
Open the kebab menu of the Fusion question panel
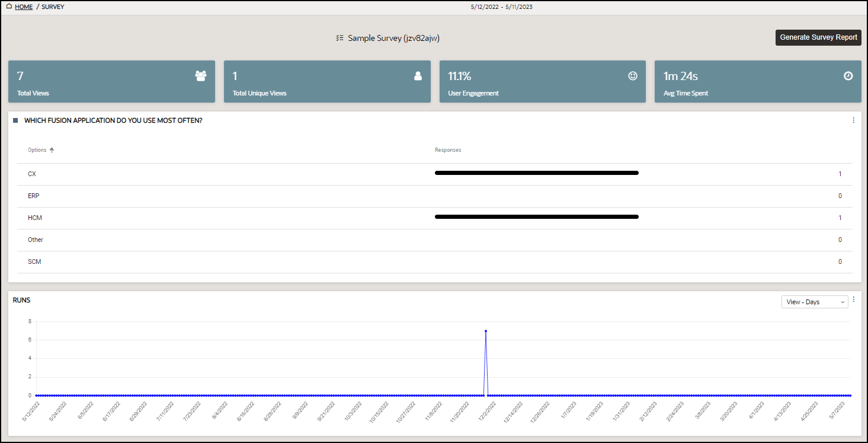[854, 120]
